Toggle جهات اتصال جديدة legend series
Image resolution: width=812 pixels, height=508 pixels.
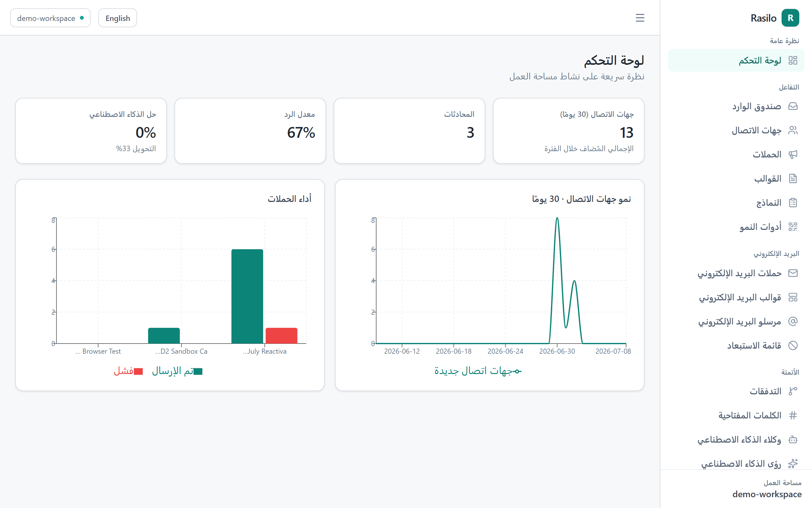478,371
